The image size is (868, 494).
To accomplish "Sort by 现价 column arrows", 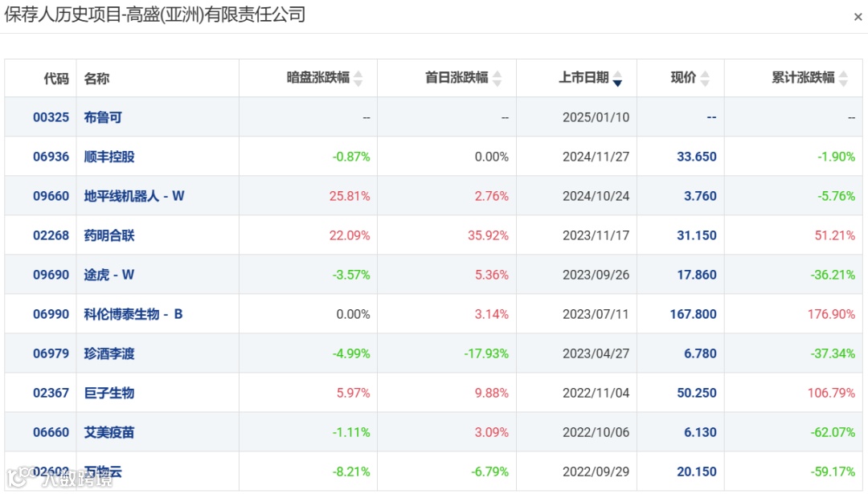I will pos(705,79).
